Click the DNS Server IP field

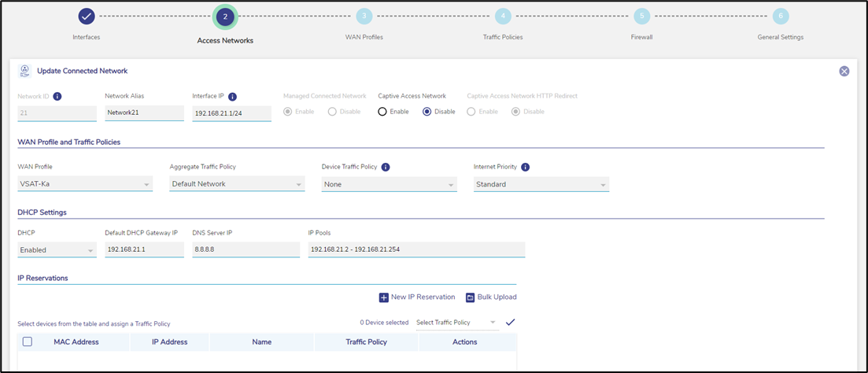tap(246, 249)
